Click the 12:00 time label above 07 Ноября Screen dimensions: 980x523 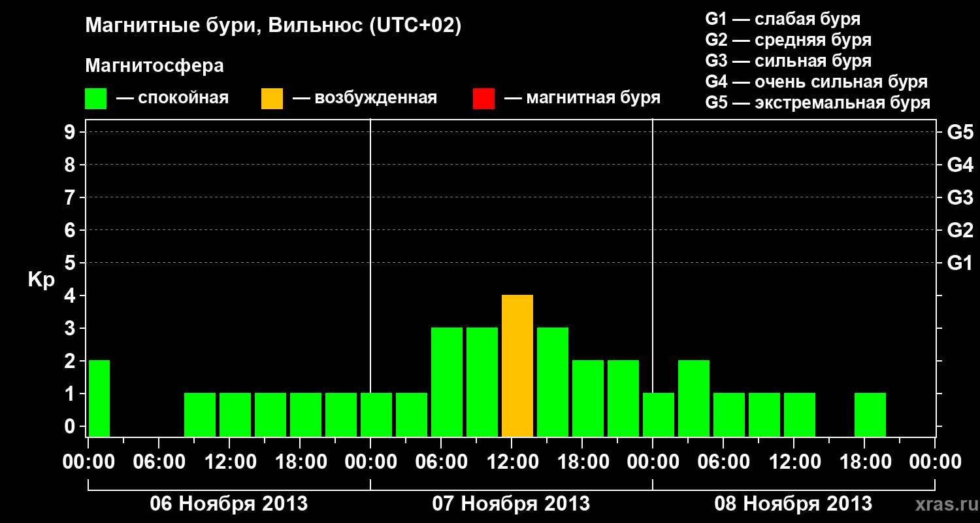[512, 462]
